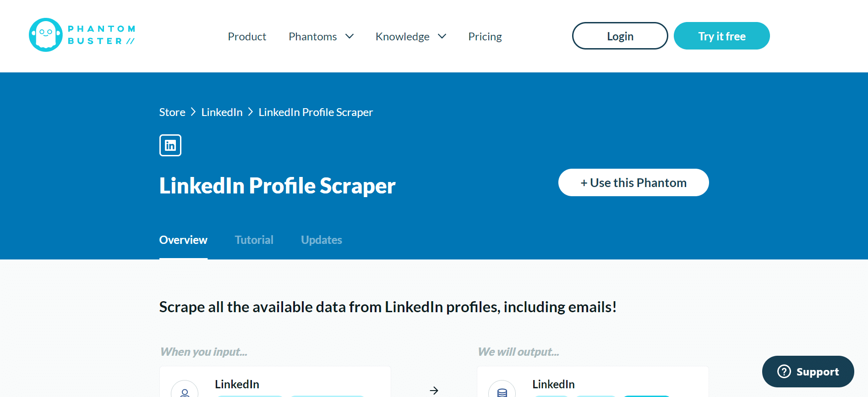
Task: Switch to the Updates tab
Action: [x=321, y=240]
